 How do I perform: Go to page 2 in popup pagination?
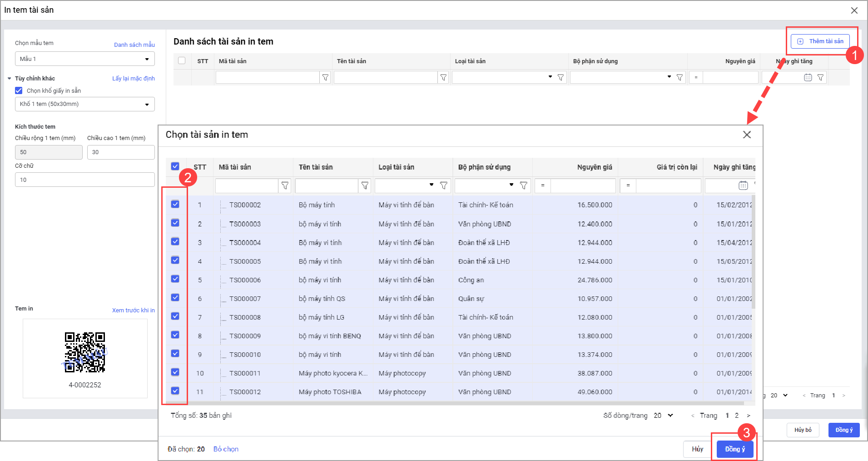pyautogui.click(x=737, y=416)
